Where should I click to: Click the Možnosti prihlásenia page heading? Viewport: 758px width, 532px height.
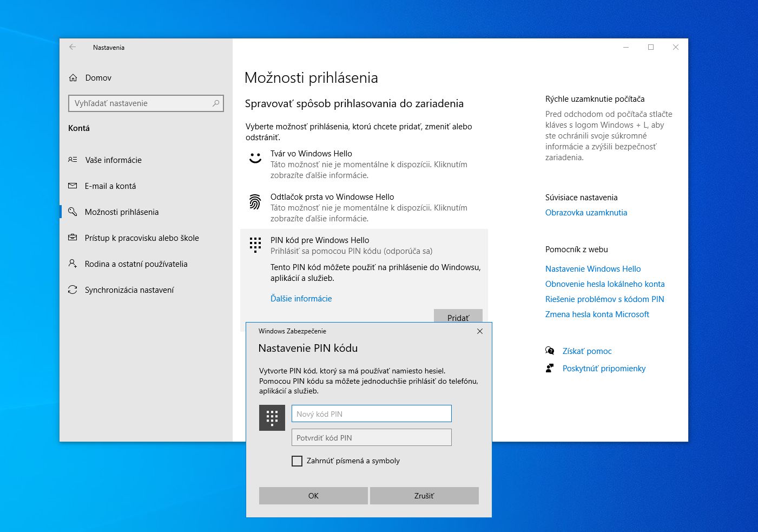point(311,77)
